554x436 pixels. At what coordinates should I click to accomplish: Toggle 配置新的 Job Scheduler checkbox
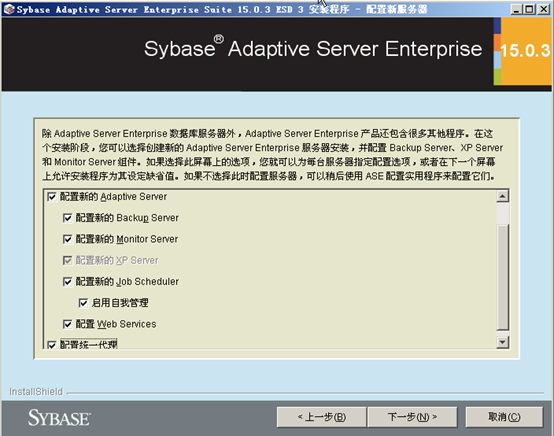[x=67, y=282]
